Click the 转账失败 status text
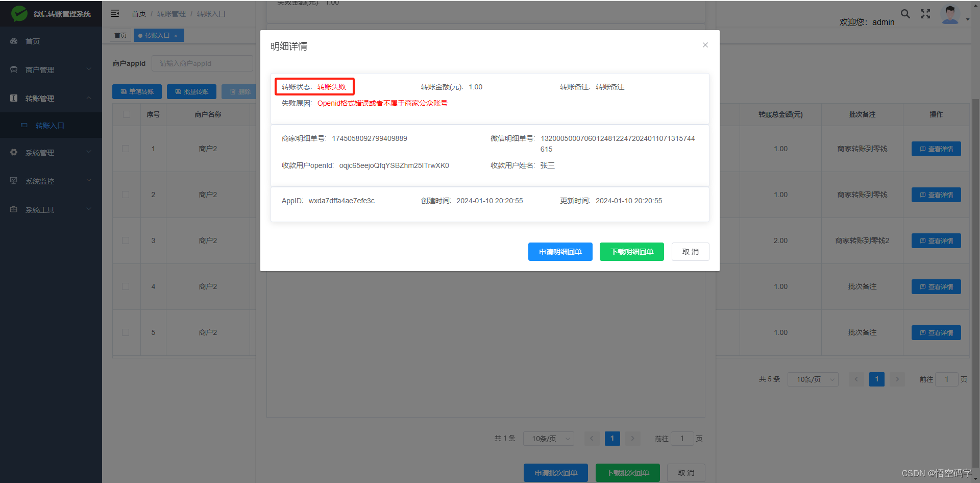 (332, 87)
